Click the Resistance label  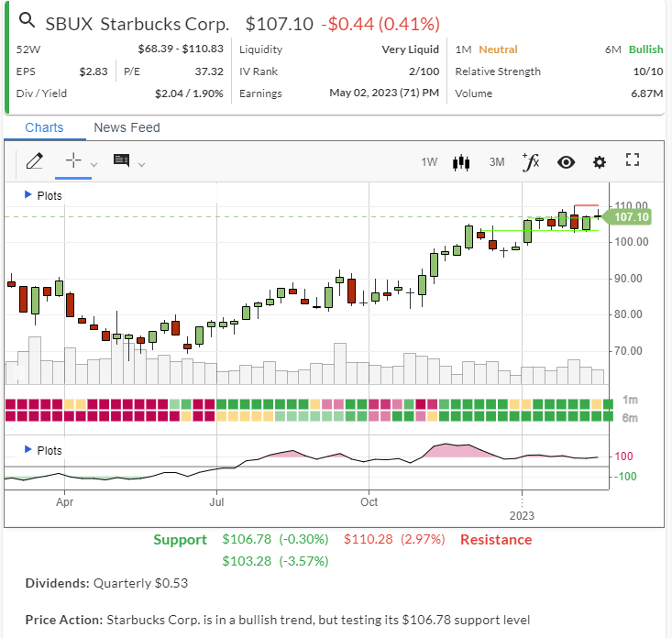[x=496, y=539]
